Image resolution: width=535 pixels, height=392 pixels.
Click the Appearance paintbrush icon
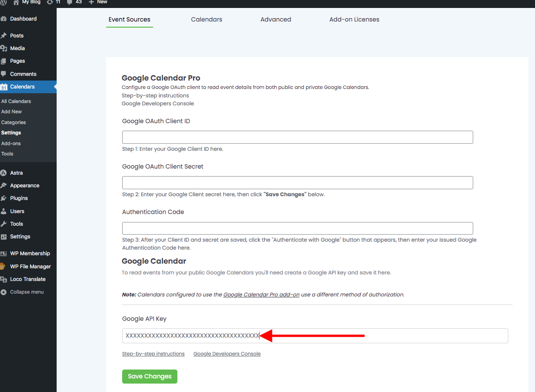5,185
